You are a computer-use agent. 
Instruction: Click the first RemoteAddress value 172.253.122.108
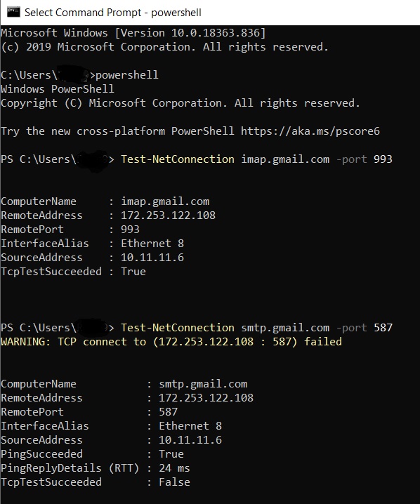click(168, 215)
